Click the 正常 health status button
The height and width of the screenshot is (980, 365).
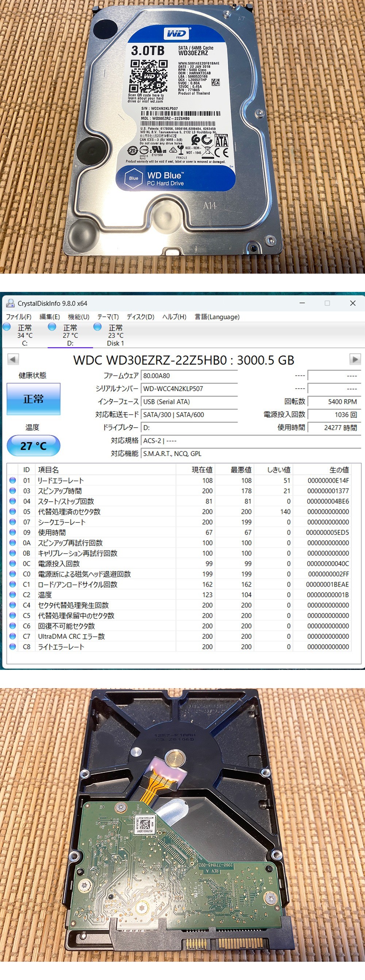(34, 399)
